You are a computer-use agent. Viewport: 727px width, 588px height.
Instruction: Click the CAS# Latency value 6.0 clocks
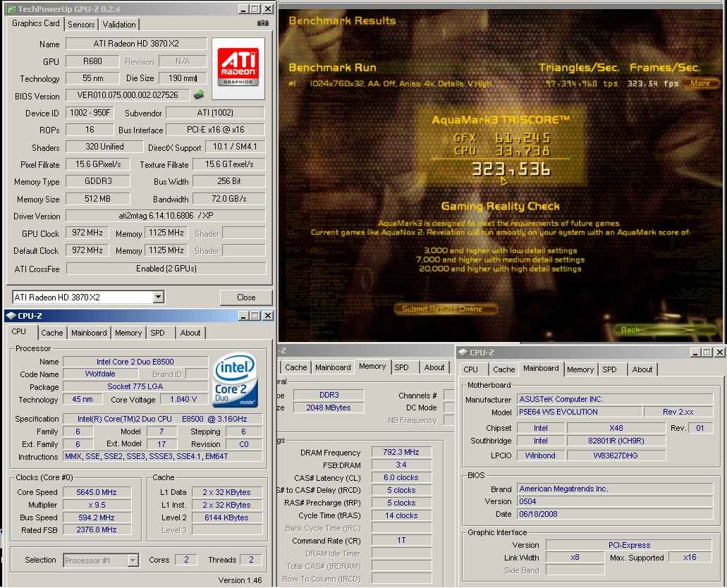click(401, 477)
